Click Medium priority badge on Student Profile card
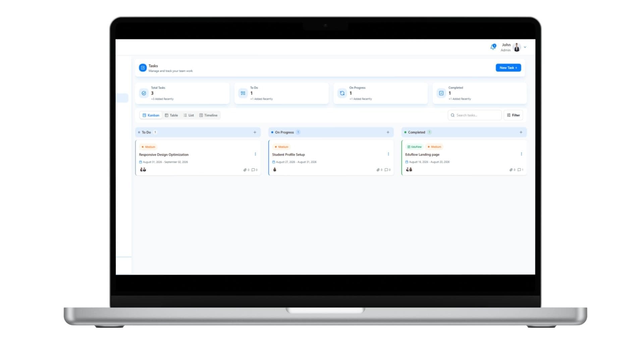The image size is (644, 362). point(282,147)
